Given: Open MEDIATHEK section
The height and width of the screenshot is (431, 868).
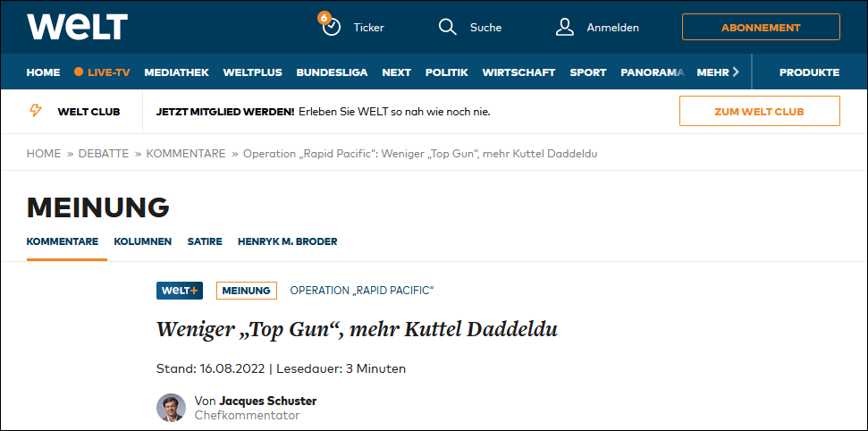Looking at the screenshot, I should click(x=177, y=72).
